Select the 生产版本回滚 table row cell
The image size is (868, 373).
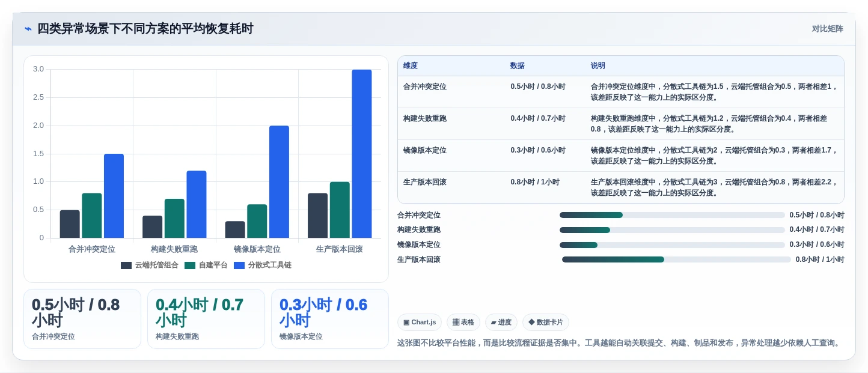tap(425, 182)
